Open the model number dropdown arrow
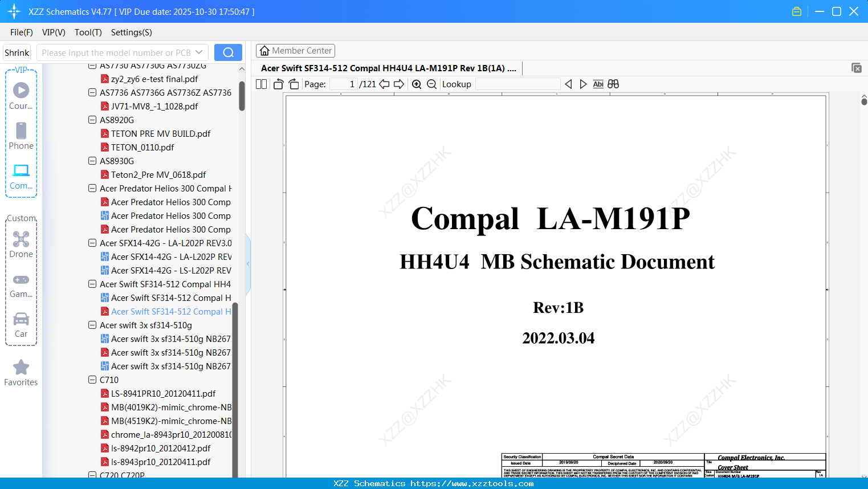Viewport: 868px width, 489px height. pos(199,52)
